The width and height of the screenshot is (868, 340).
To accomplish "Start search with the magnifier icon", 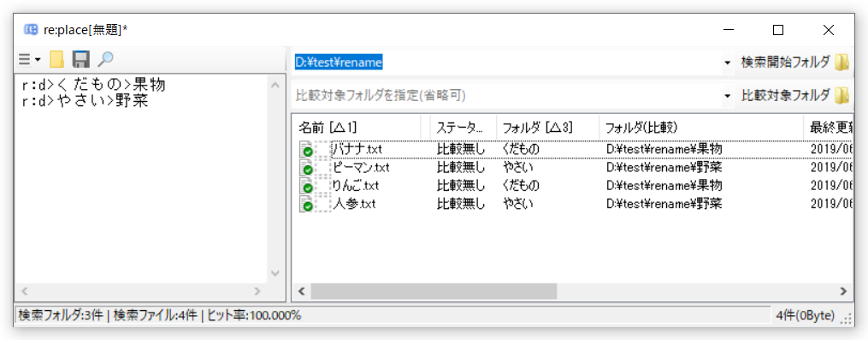I will point(105,59).
